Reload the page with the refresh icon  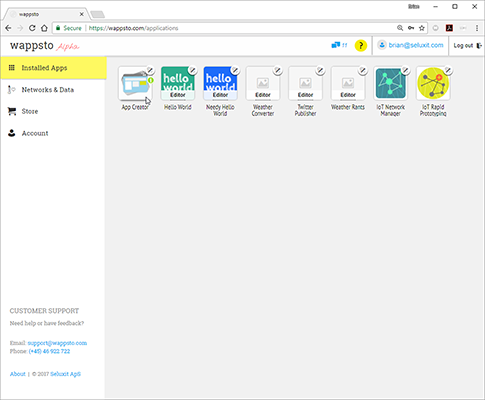(32, 28)
